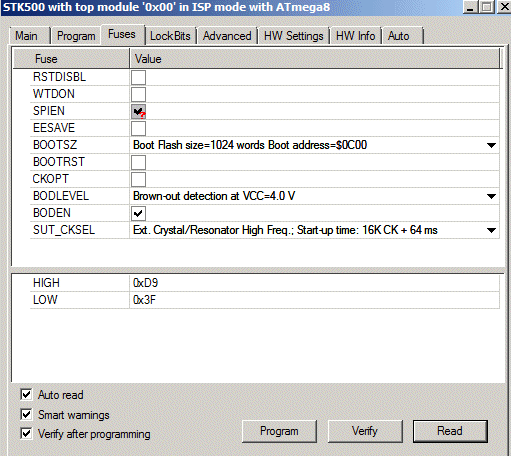Uncheck the BODEN fuse checkbox
Viewport: 511px width, 456px height.
pos(138,213)
